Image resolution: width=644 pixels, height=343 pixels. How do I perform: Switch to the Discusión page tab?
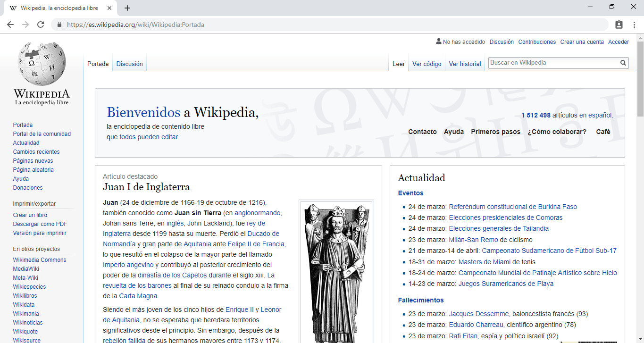(129, 64)
